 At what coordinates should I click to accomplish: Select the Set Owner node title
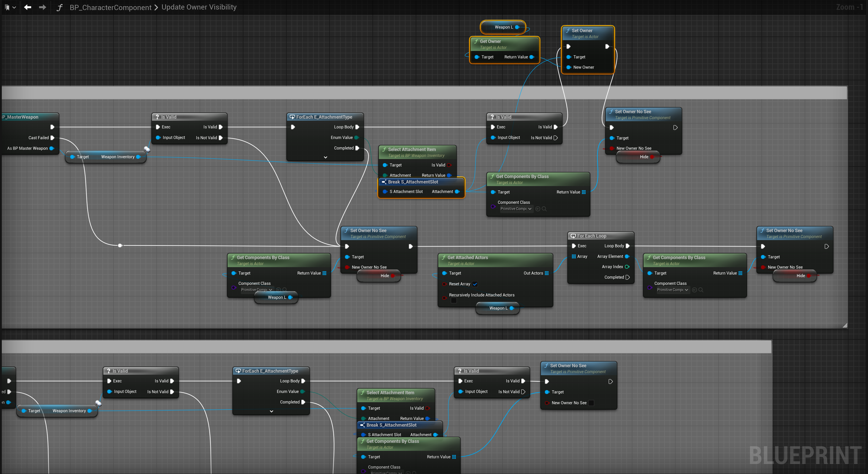coord(582,31)
